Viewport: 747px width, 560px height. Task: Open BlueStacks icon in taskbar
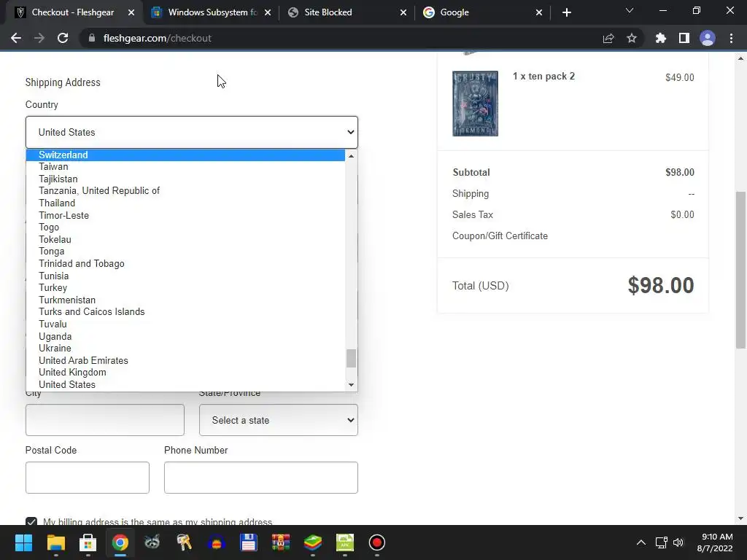click(x=312, y=542)
